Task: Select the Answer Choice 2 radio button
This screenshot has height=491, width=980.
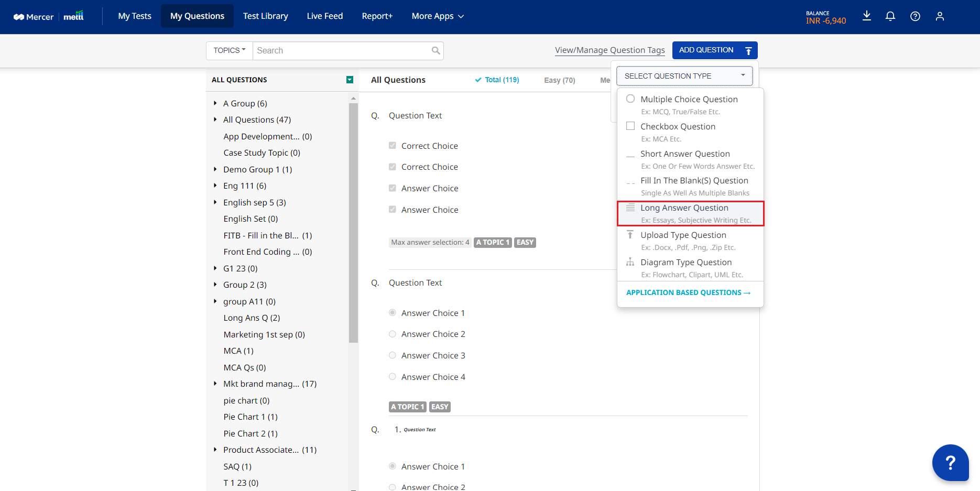Action: point(393,334)
